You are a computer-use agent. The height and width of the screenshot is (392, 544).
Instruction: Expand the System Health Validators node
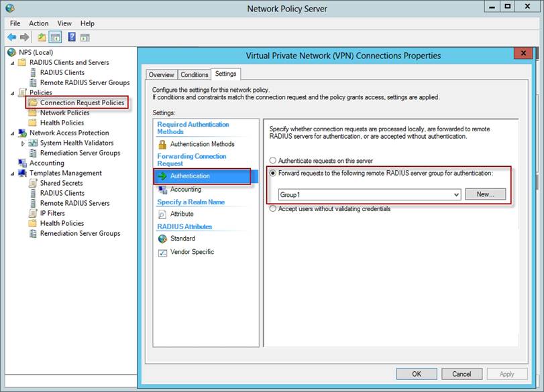(x=23, y=143)
